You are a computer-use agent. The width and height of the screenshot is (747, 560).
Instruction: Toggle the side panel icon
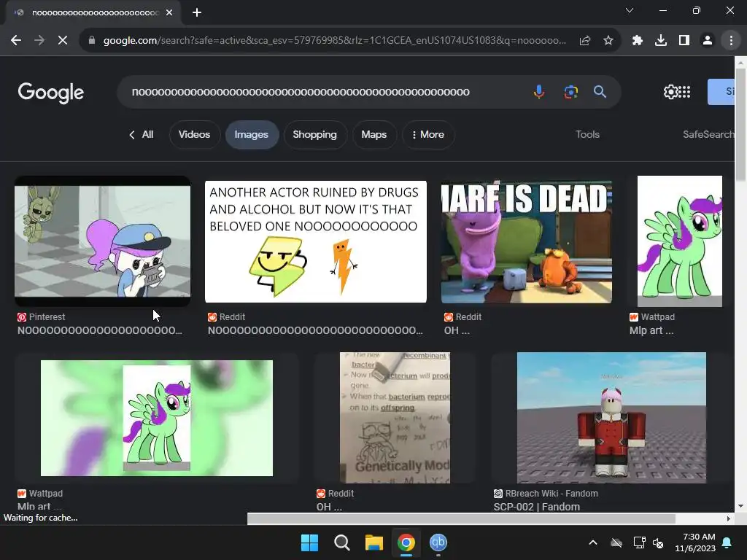(x=684, y=41)
